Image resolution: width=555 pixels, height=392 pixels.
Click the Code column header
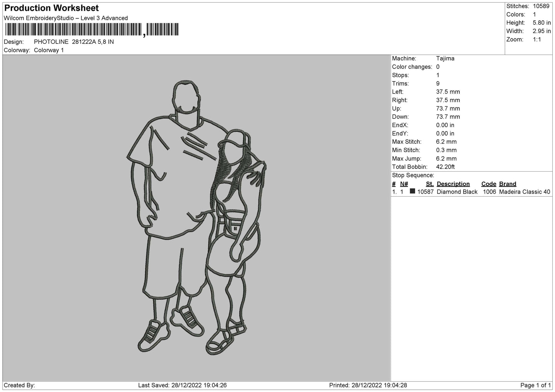coord(489,184)
